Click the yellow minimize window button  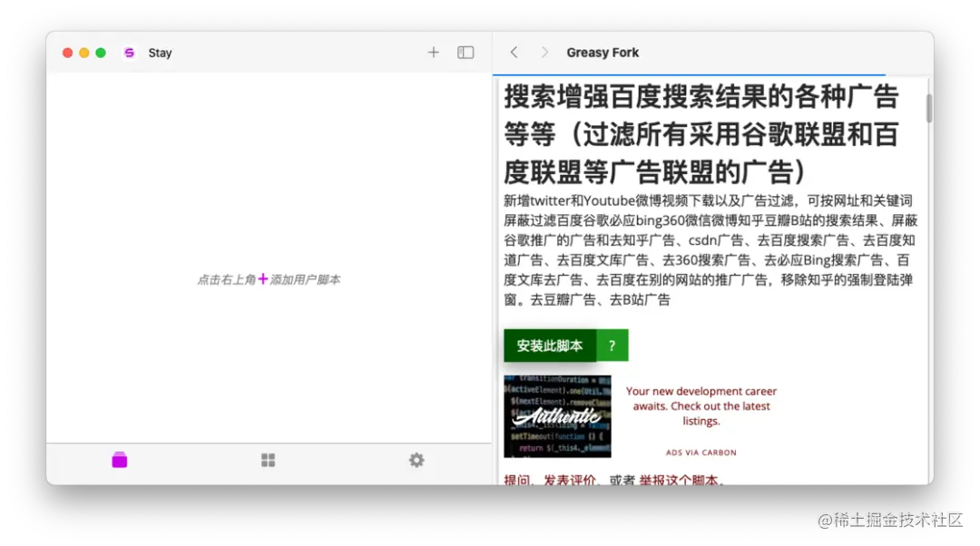coord(83,54)
